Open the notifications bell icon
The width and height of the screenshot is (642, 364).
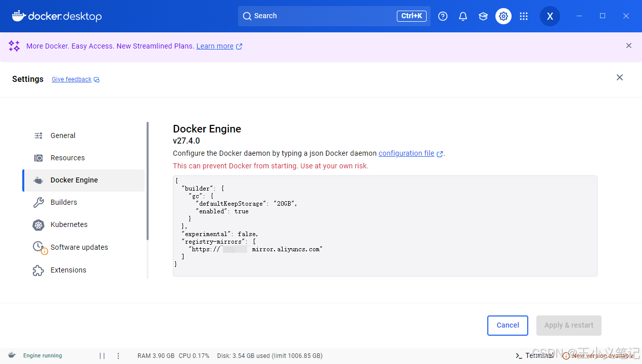click(463, 16)
